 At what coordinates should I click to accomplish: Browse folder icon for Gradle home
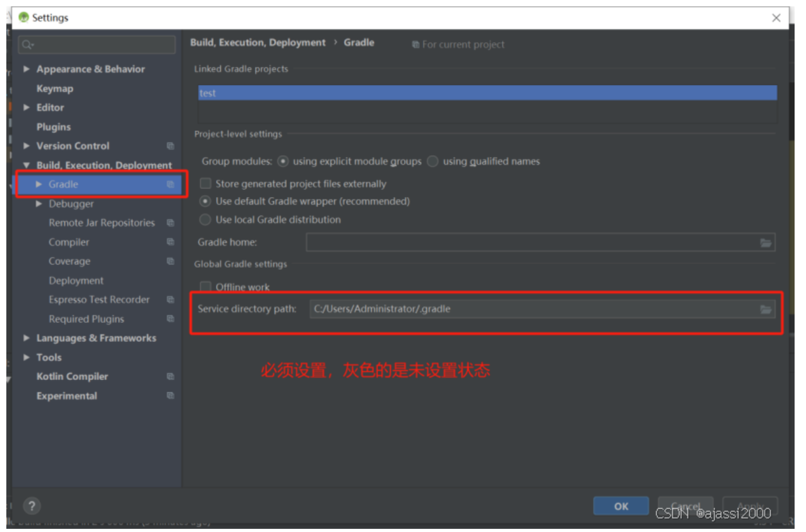765,243
